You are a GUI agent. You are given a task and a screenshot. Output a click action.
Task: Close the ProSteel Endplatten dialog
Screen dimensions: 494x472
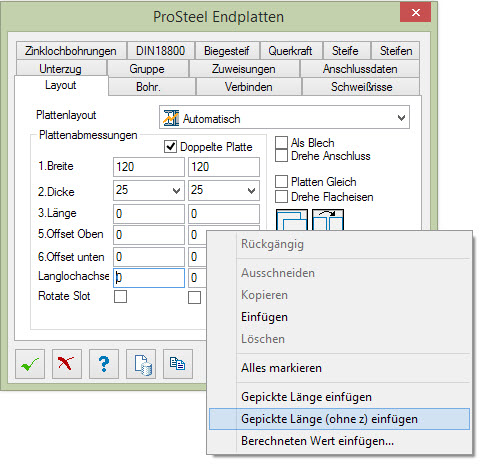click(415, 12)
